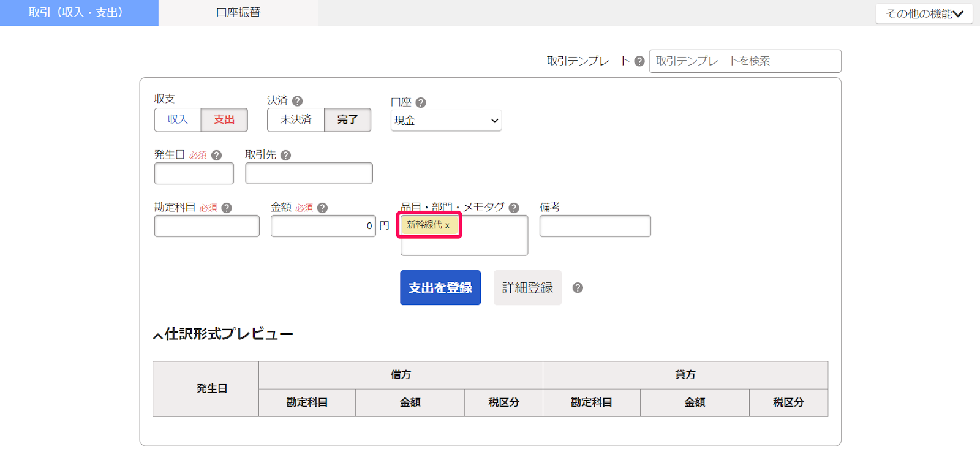Image resolution: width=980 pixels, height=452 pixels.
Task: Show help tooltip for 決済
Action: pyautogui.click(x=298, y=101)
